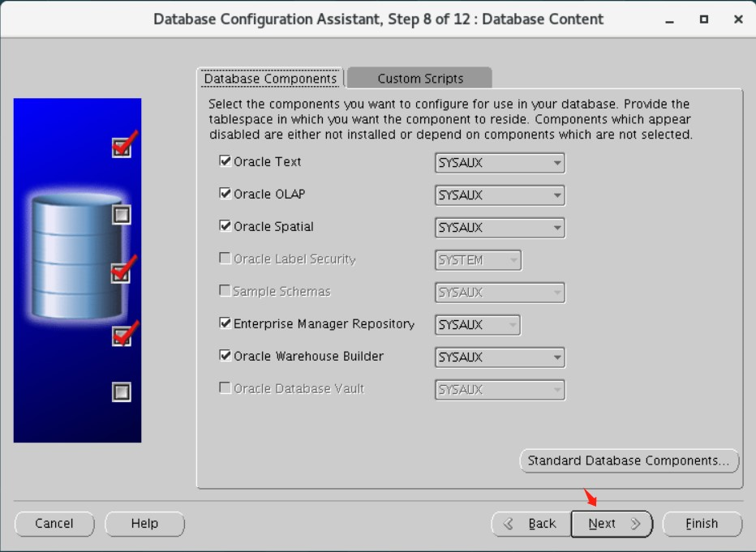
Task: Open Oracle Text tablespace dropdown
Action: (x=500, y=163)
